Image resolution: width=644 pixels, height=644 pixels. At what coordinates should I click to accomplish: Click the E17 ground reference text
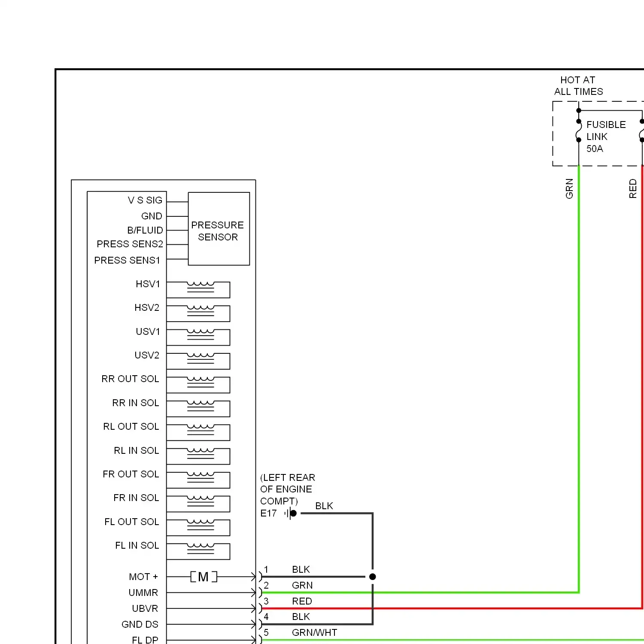coord(268,513)
